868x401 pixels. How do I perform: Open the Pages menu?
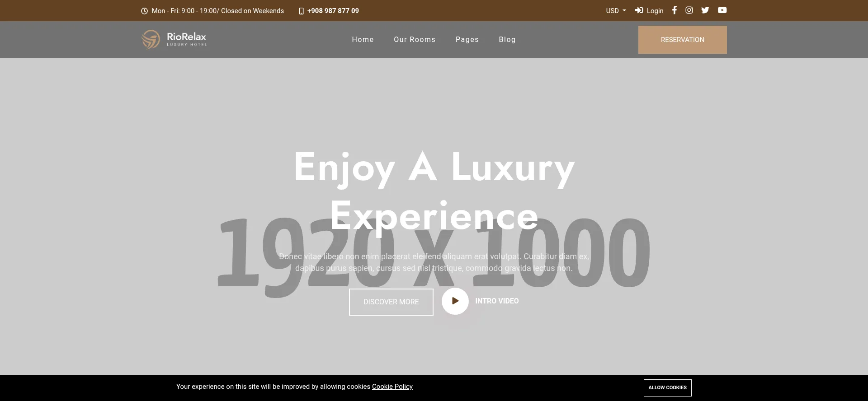[x=467, y=40]
